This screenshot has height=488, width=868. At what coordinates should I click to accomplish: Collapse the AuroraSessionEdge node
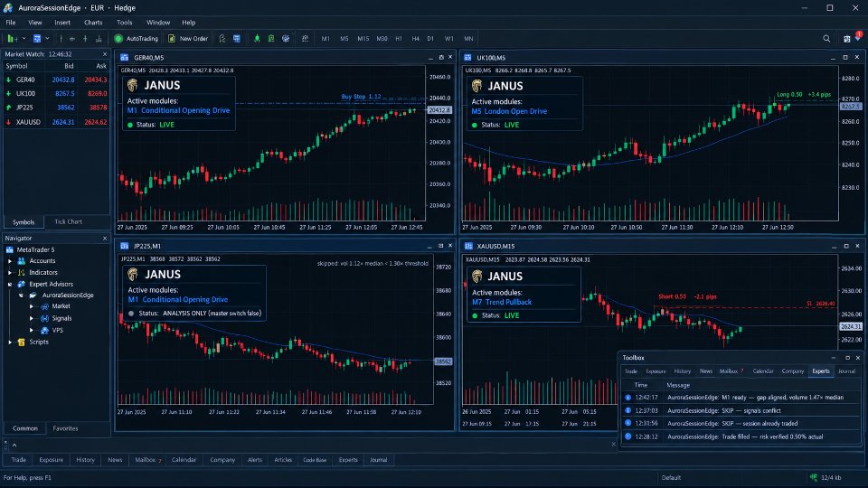[x=21, y=296]
